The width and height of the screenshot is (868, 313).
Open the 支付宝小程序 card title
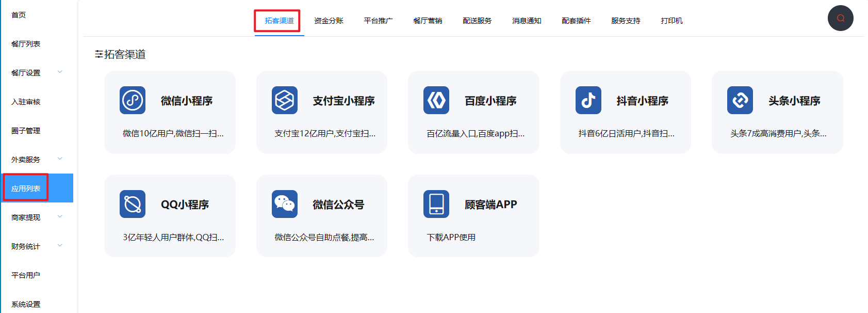[x=344, y=101]
